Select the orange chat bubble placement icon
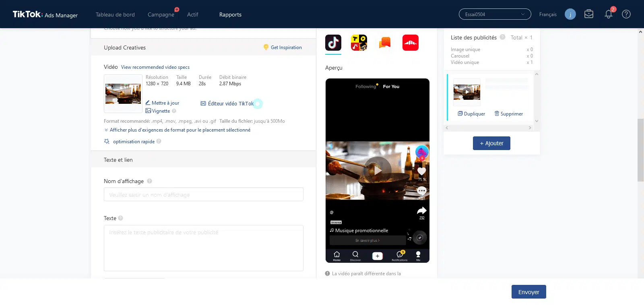 click(x=385, y=43)
